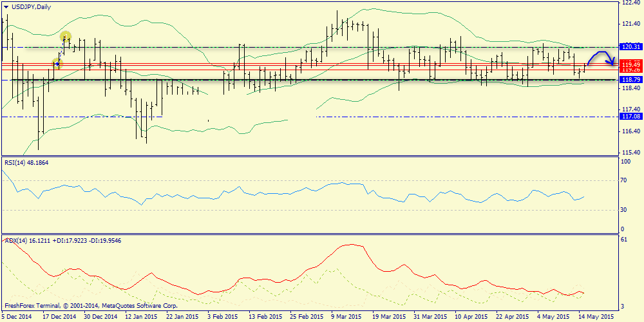Click the 5 Dec 2014 date label
Screen dimensions: 644x322
click(17, 317)
